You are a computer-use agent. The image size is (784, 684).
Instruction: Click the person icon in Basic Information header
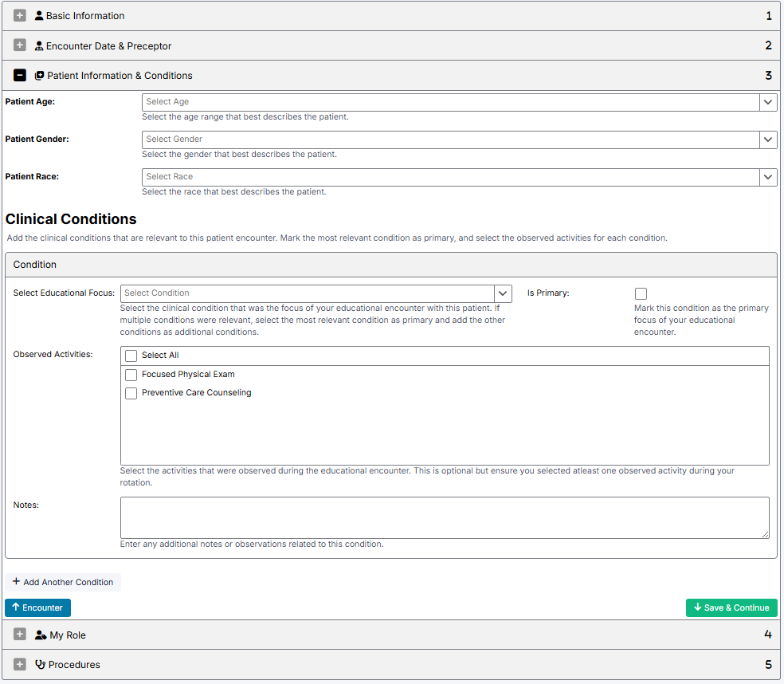coord(39,15)
